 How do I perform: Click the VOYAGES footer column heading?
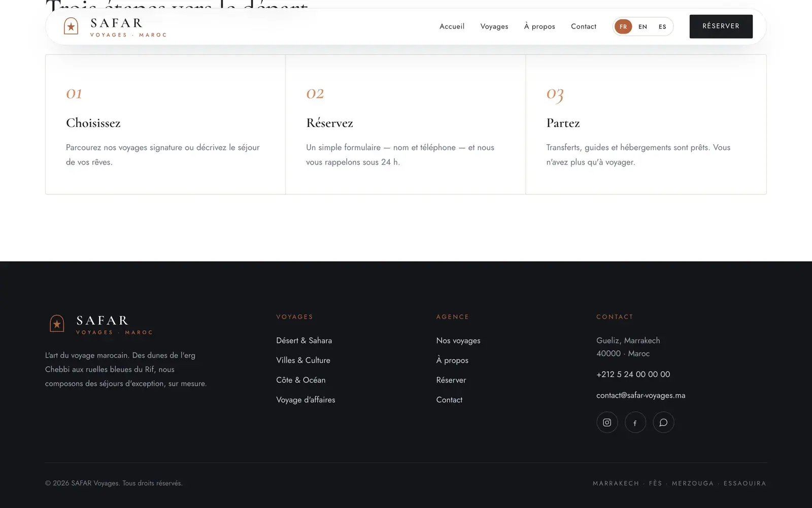point(294,316)
